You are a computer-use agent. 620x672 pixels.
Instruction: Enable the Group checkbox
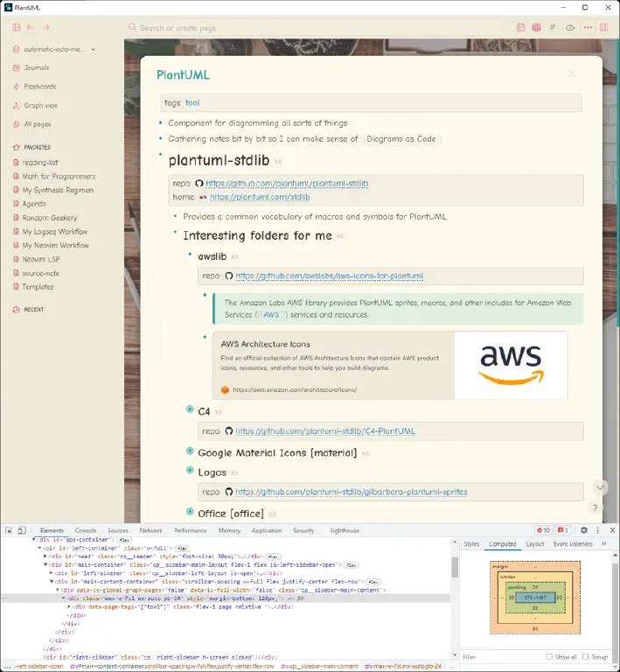(585, 657)
